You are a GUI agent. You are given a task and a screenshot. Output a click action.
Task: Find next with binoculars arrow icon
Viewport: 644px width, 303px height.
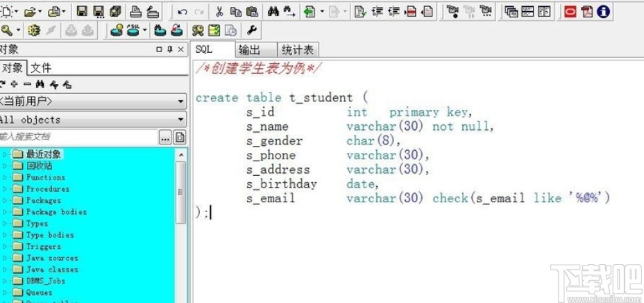pyautogui.click(x=289, y=12)
